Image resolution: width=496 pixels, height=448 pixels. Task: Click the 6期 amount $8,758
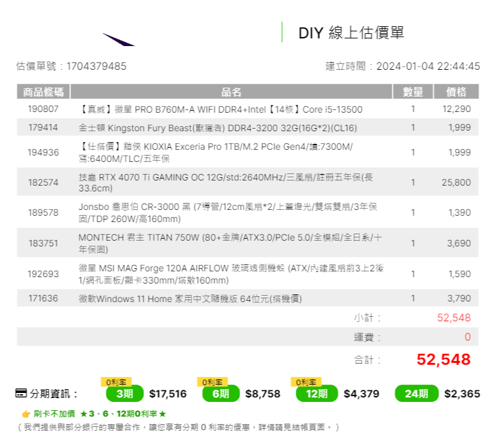point(262,394)
